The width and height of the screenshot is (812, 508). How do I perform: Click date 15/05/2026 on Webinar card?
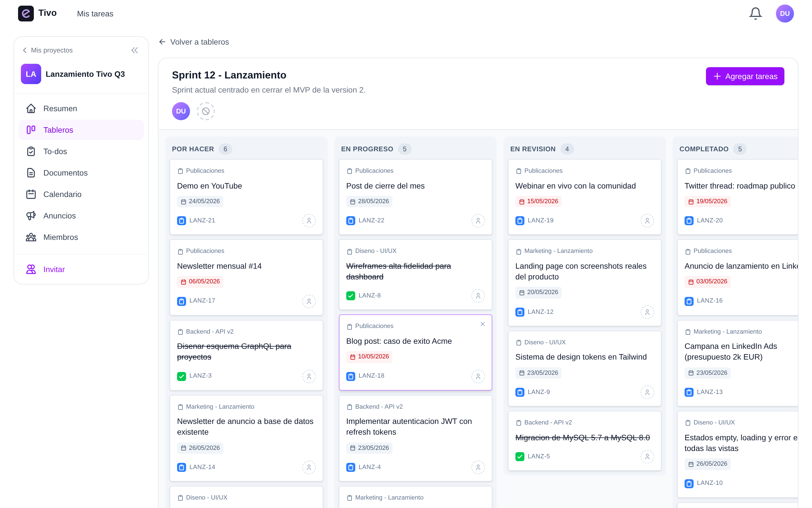[539, 202]
